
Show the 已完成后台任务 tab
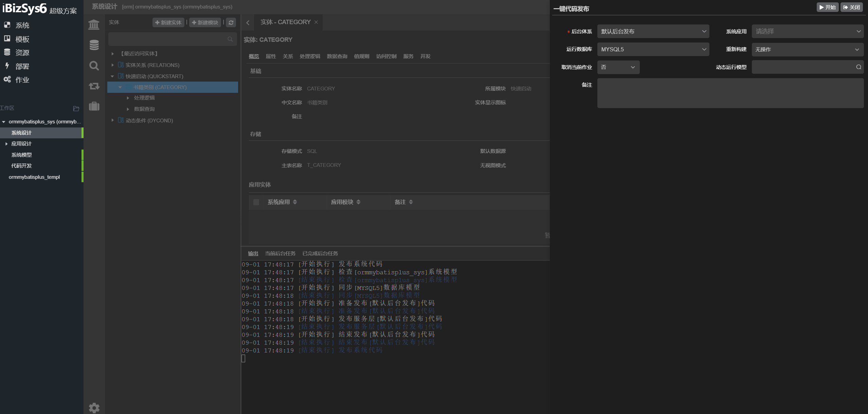[320, 254]
